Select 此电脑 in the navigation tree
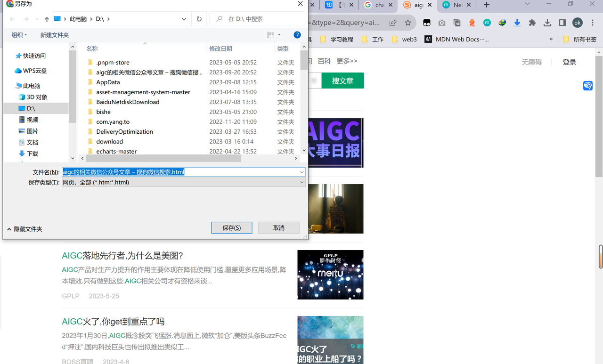The width and height of the screenshot is (603, 364). pos(28,86)
